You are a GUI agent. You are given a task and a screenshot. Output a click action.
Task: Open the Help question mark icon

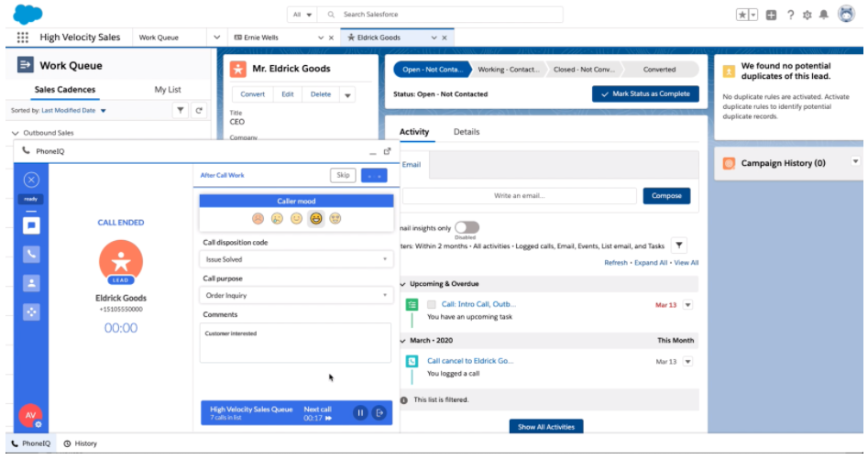click(x=790, y=15)
